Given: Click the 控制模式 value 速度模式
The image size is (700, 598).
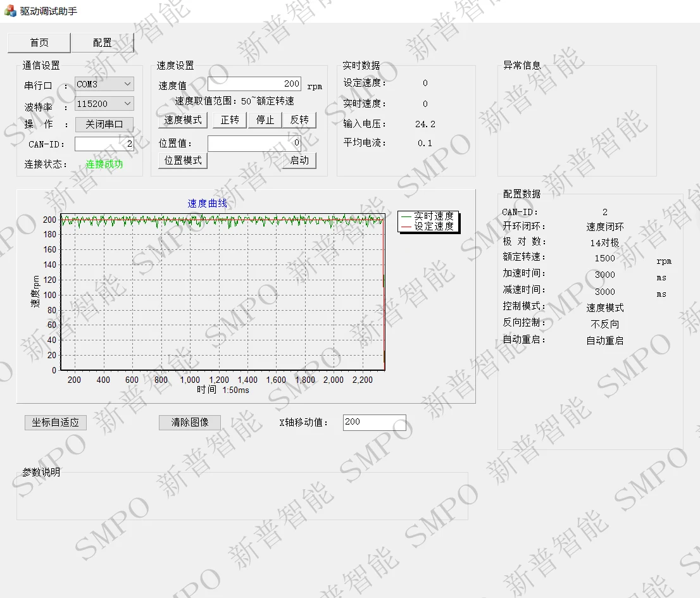Looking at the screenshot, I should pos(605,308).
